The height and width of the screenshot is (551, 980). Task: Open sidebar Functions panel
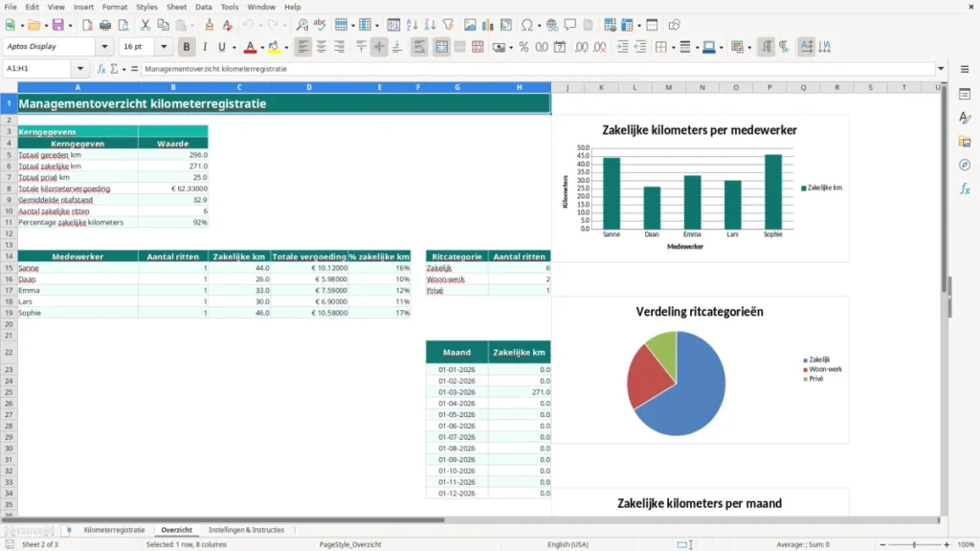pyautogui.click(x=965, y=188)
